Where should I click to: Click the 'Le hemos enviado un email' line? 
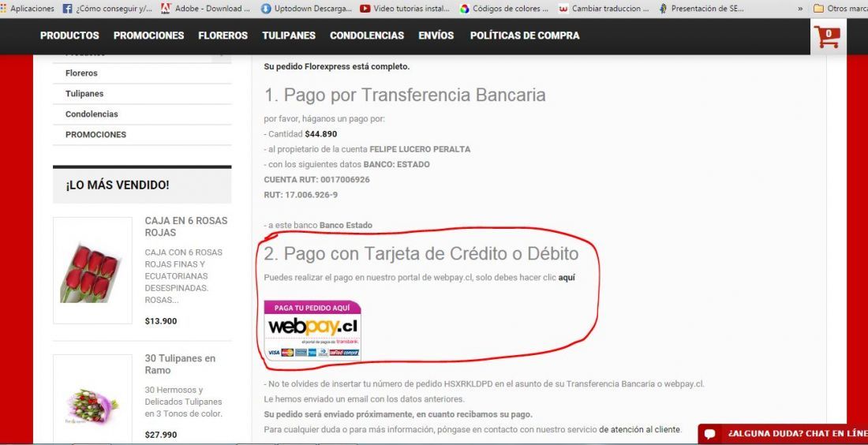365,399
